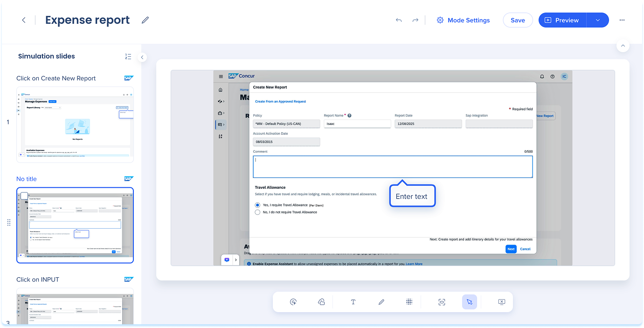This screenshot has height=328, width=644.
Task: Expand the Preview button dropdown arrow
Action: 598,20
